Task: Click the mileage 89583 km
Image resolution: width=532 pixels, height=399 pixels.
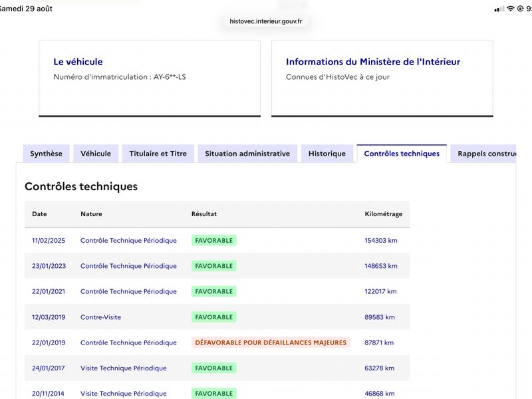Action: (380, 317)
